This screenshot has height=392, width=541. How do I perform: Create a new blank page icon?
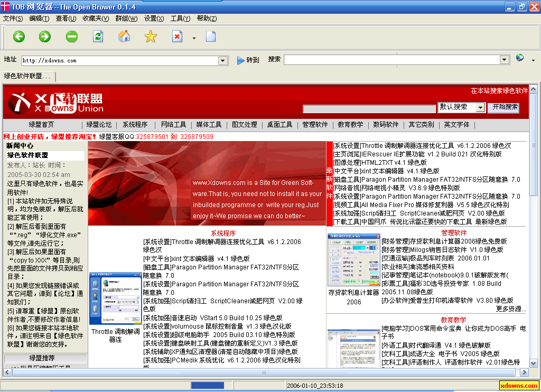point(211,36)
